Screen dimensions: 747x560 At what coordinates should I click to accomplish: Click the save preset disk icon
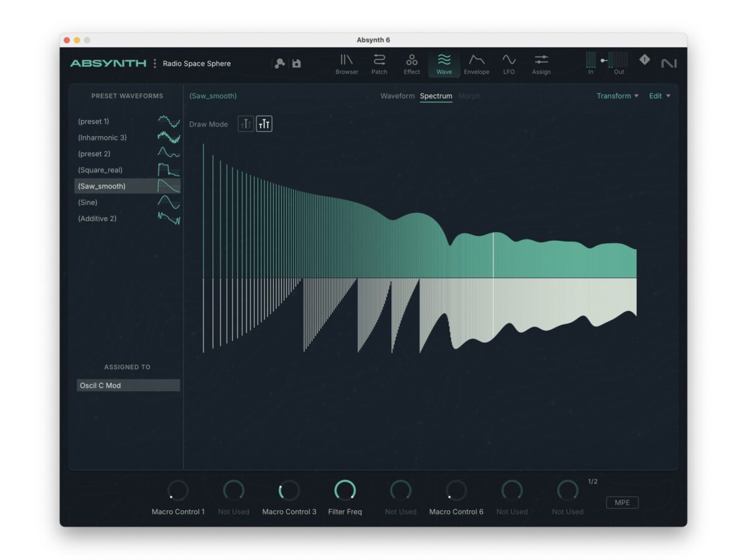(297, 63)
